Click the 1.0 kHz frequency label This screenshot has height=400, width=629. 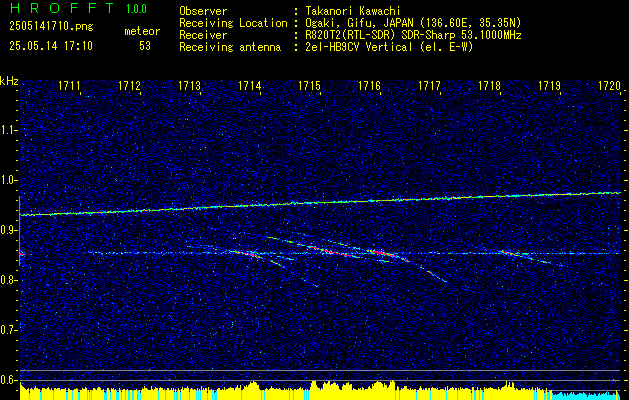pos(9,180)
